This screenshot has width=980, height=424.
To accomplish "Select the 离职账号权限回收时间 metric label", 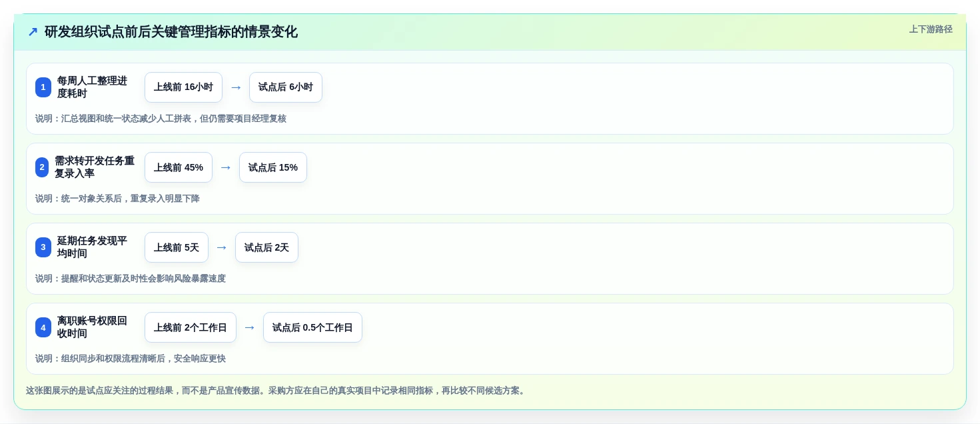I will pyautogui.click(x=92, y=327).
